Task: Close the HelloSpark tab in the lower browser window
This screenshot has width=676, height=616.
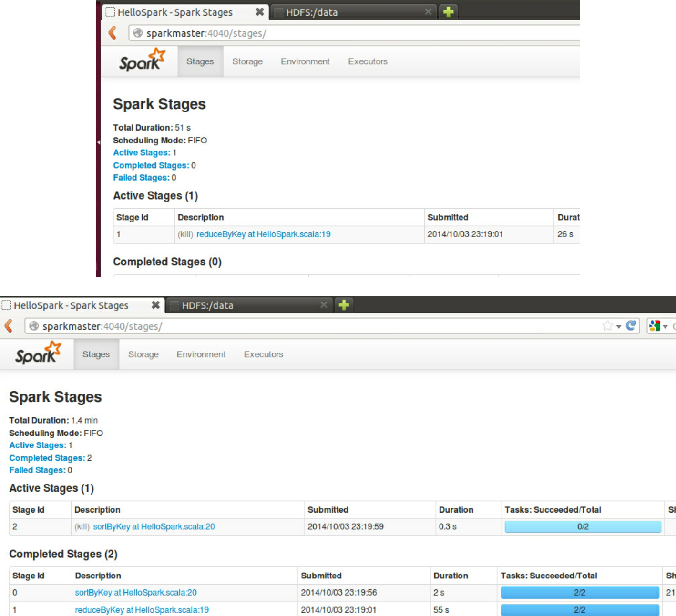Action: click(155, 305)
